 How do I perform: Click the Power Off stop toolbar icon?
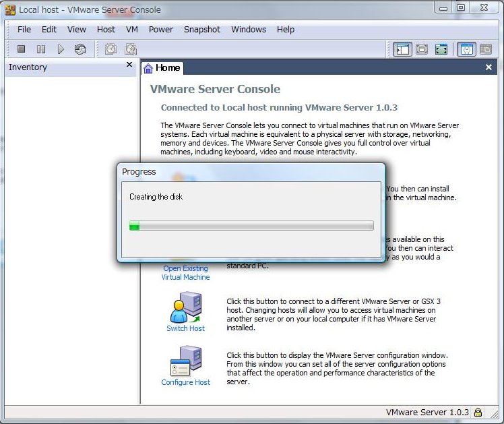click(21, 49)
